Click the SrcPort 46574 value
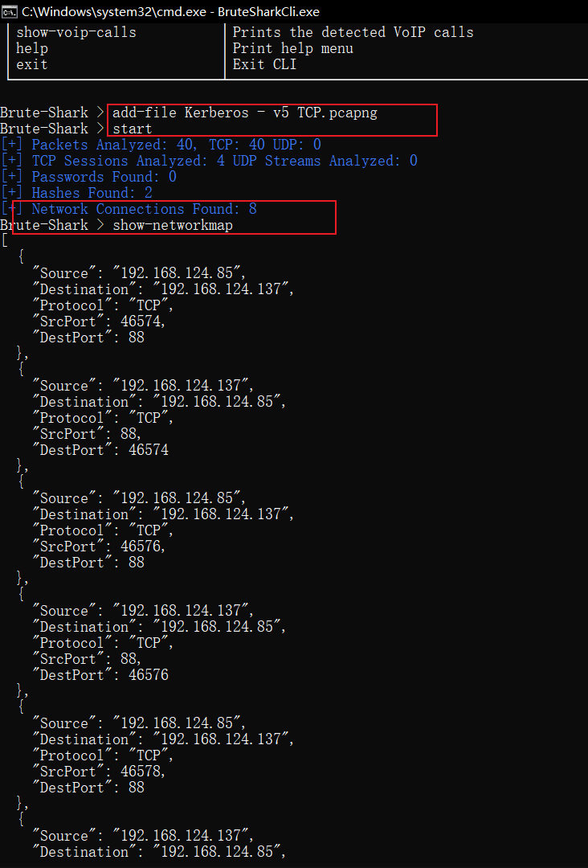 [143, 321]
